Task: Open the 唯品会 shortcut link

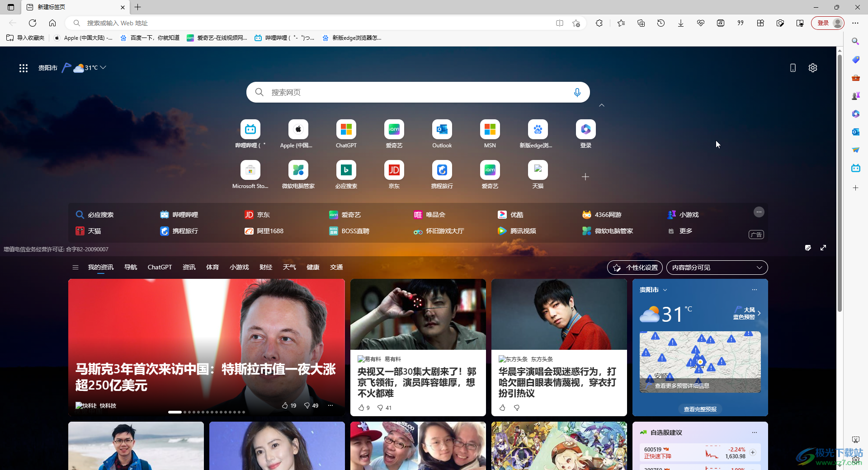Action: point(429,215)
